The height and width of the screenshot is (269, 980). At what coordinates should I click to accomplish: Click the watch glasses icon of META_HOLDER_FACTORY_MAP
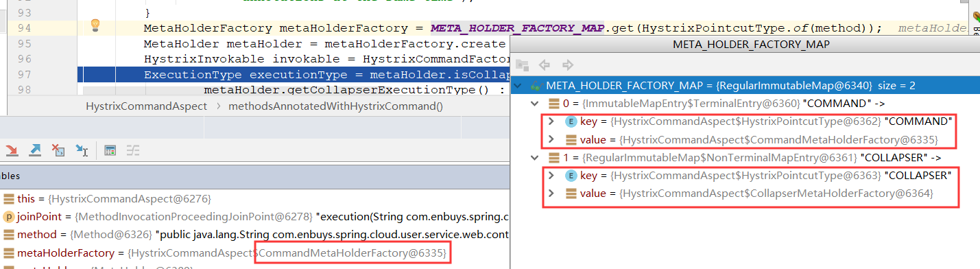tap(536, 86)
